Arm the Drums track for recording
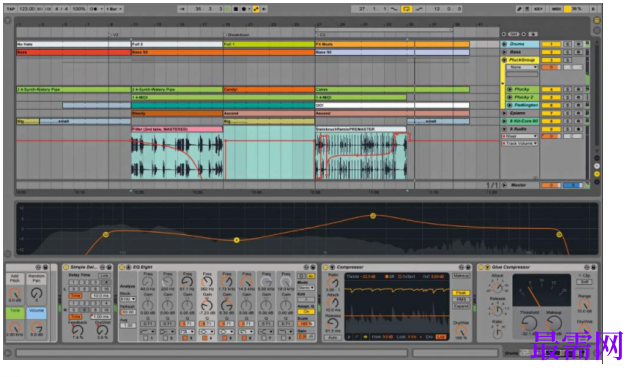642x377 pixels. [x=578, y=44]
